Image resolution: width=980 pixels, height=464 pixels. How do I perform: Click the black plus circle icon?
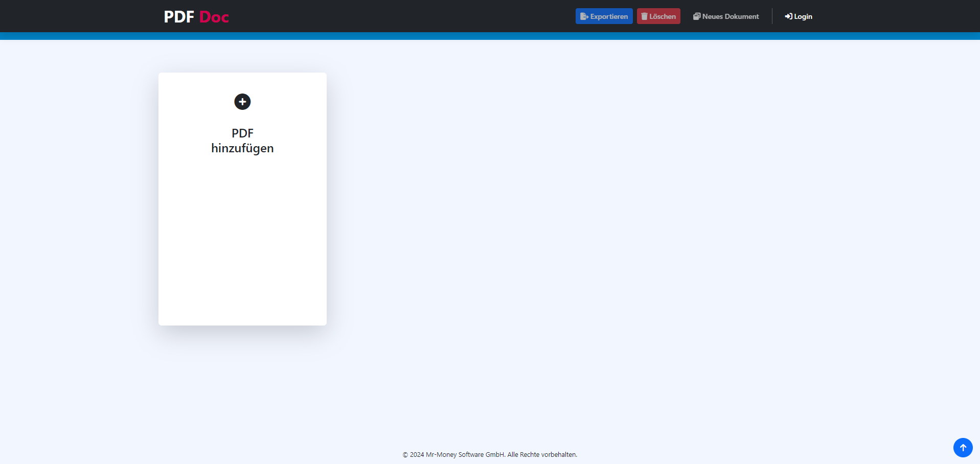[242, 102]
